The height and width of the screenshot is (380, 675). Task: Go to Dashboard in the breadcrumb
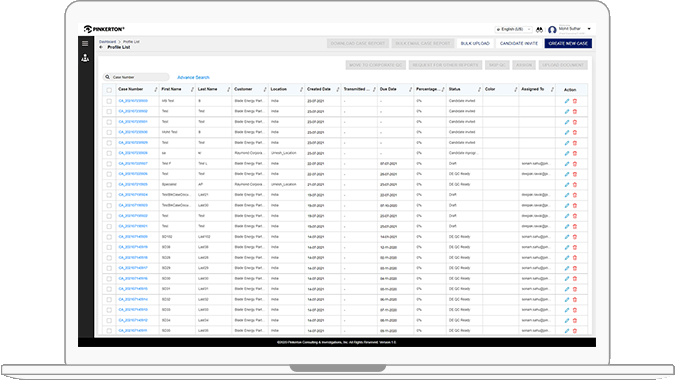pos(107,42)
